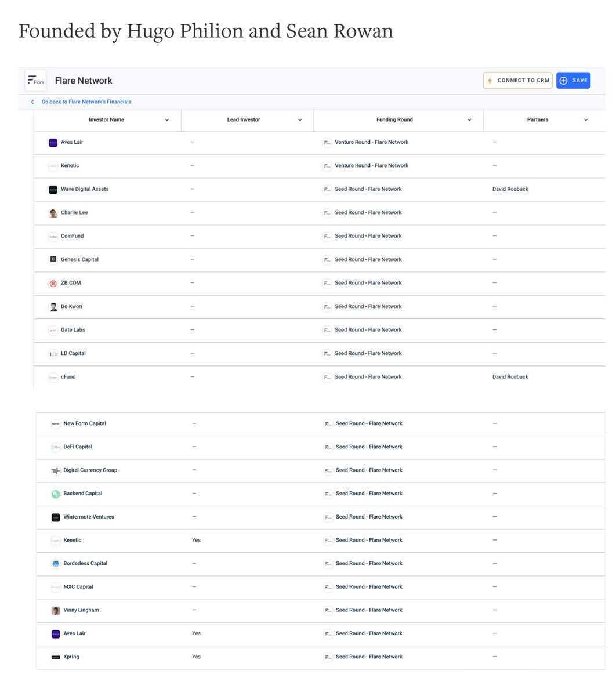This screenshot has height=696, width=616.
Task: Click Genesis Capital investor name
Action: coord(79,260)
